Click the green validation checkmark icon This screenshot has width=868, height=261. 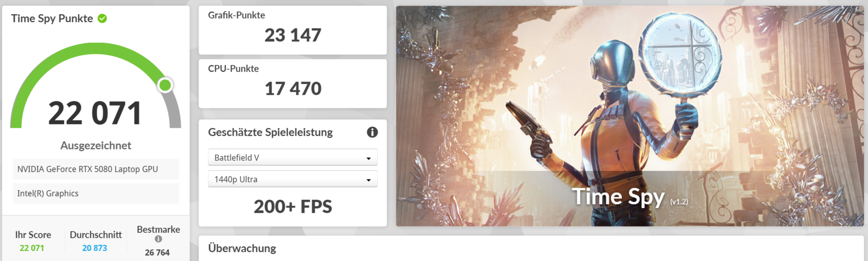pos(102,18)
